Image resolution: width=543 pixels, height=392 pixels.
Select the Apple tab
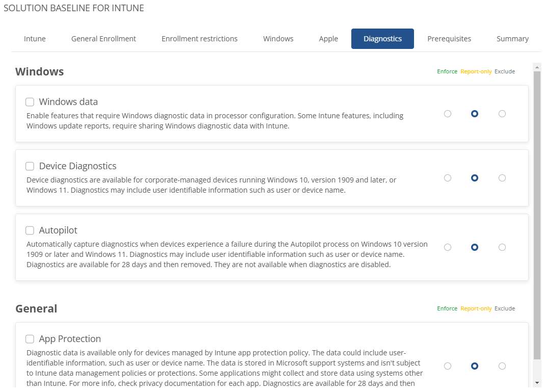pos(328,39)
